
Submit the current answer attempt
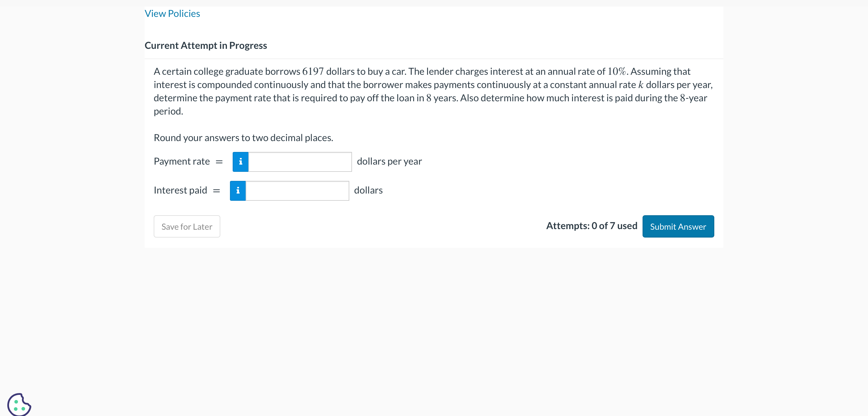coord(678,226)
